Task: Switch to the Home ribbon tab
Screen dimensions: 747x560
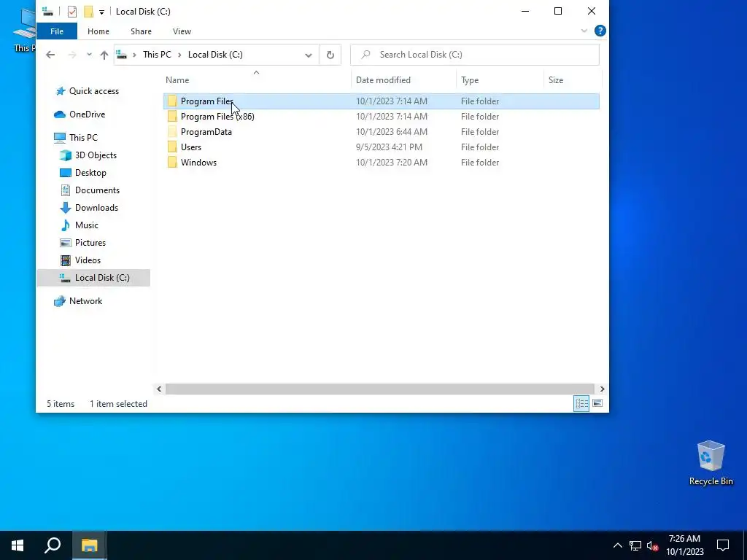Action: [98, 31]
